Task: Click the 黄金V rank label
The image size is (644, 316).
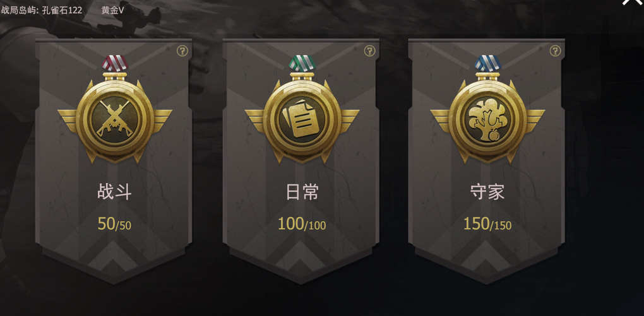Action: [112, 10]
